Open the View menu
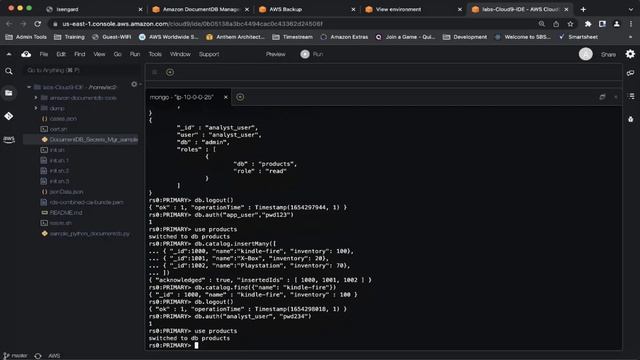640x360 pixels. 99,54
